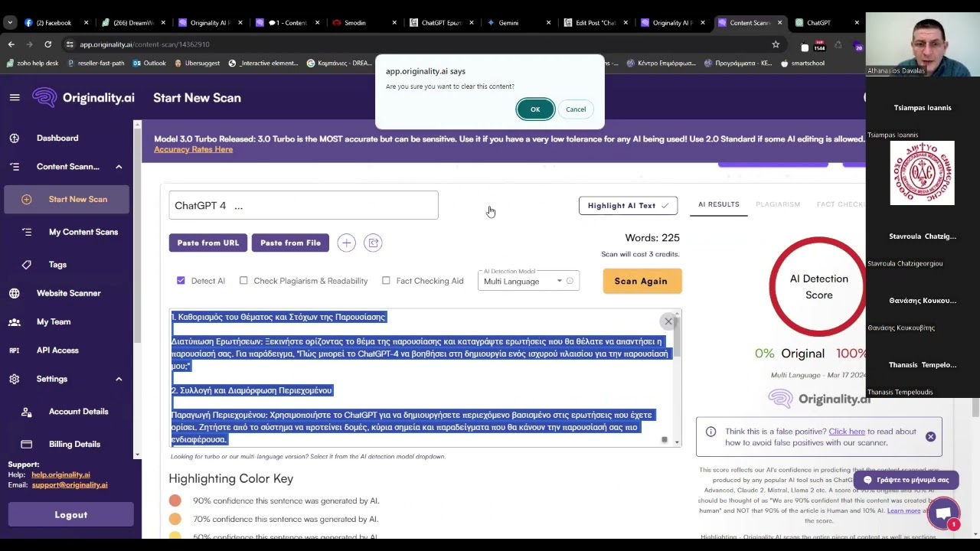Screen dimensions: 980x551
Task: Switch to the Facebook browser tab
Action: tap(54, 23)
